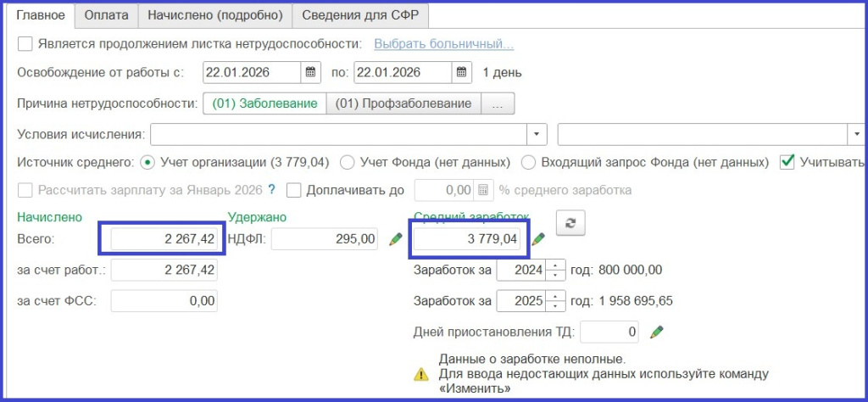Click the refresh recalculation arrows button
Viewport: 868px width, 402px height.
[x=570, y=223]
